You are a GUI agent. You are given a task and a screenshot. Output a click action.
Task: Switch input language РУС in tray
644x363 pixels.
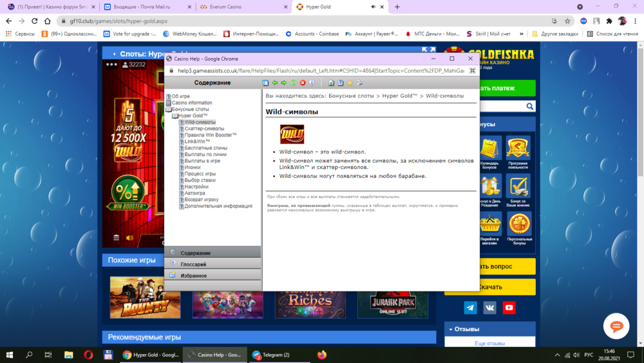point(589,355)
